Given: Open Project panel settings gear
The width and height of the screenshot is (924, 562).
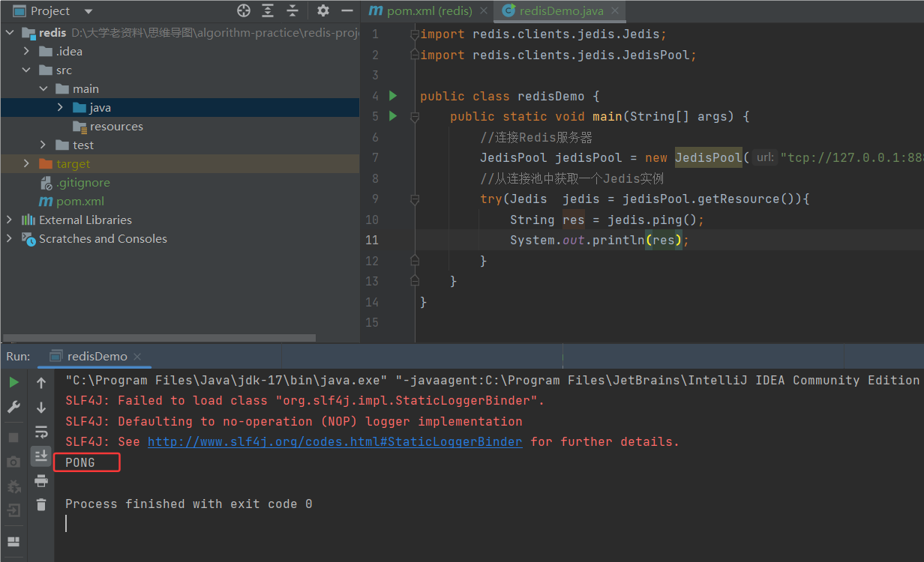Looking at the screenshot, I should coord(323,10).
